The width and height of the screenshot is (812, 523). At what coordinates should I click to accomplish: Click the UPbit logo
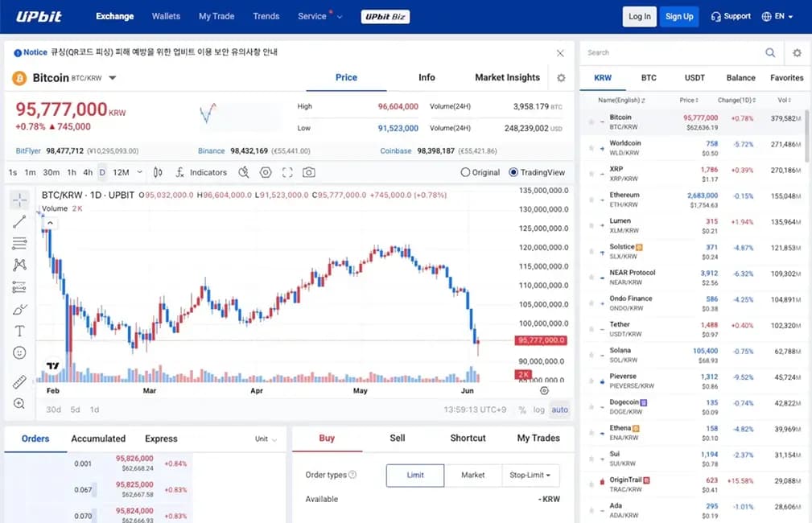click(x=39, y=17)
